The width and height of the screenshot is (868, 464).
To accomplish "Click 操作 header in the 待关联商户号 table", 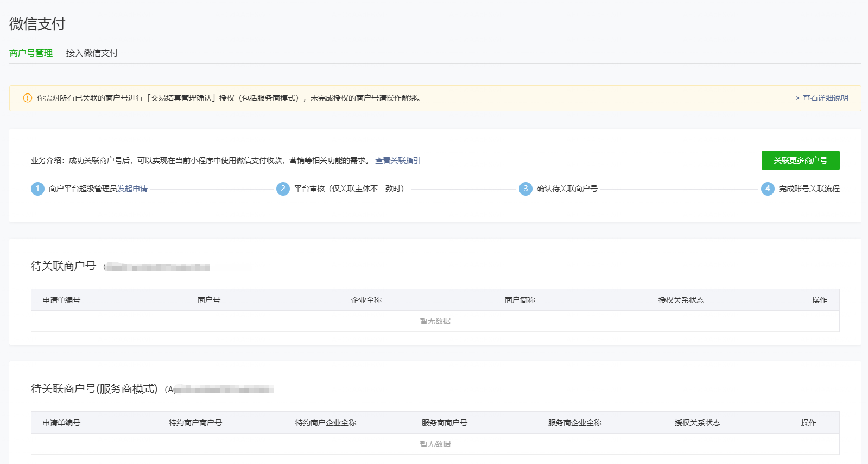I will (x=820, y=300).
